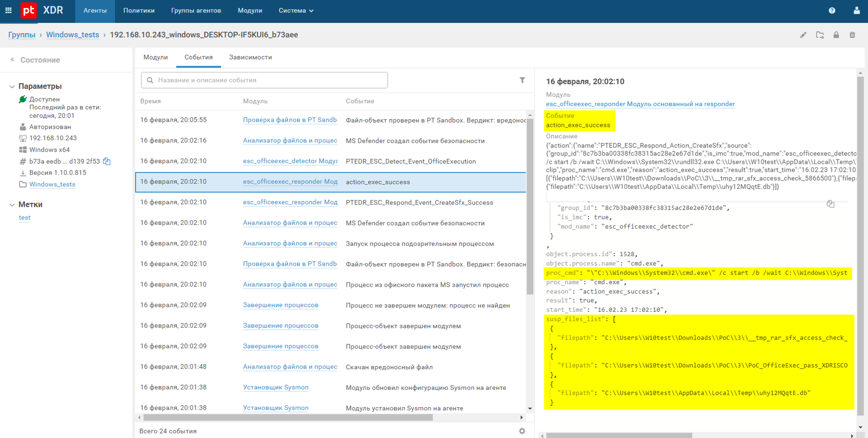Click the Событие column header
The image size is (868, 438).
tap(360, 101)
